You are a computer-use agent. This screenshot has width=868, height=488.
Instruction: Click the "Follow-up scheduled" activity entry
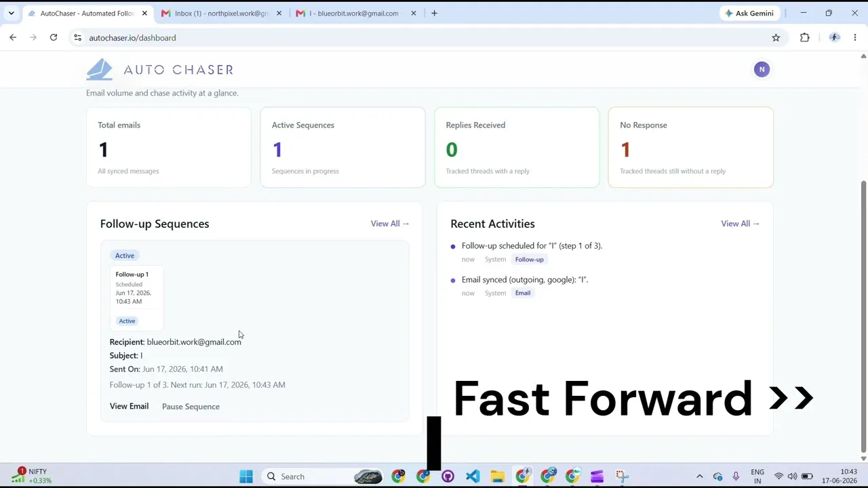(x=532, y=246)
